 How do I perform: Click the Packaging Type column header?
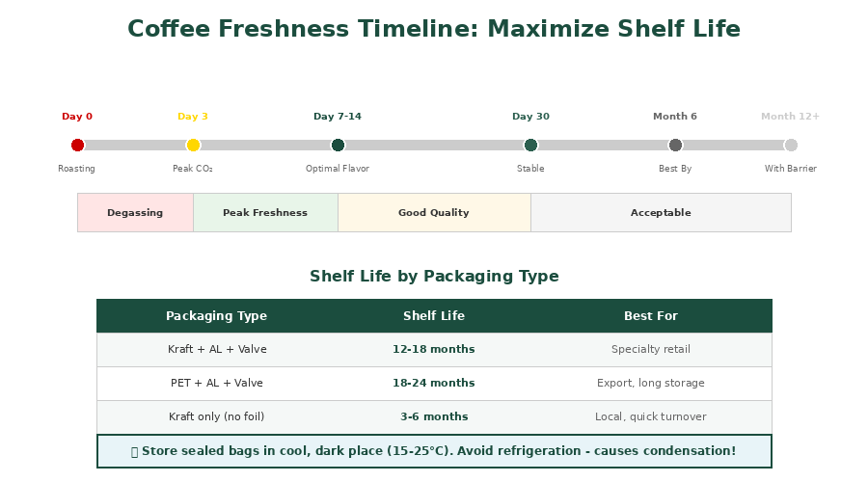(x=216, y=316)
